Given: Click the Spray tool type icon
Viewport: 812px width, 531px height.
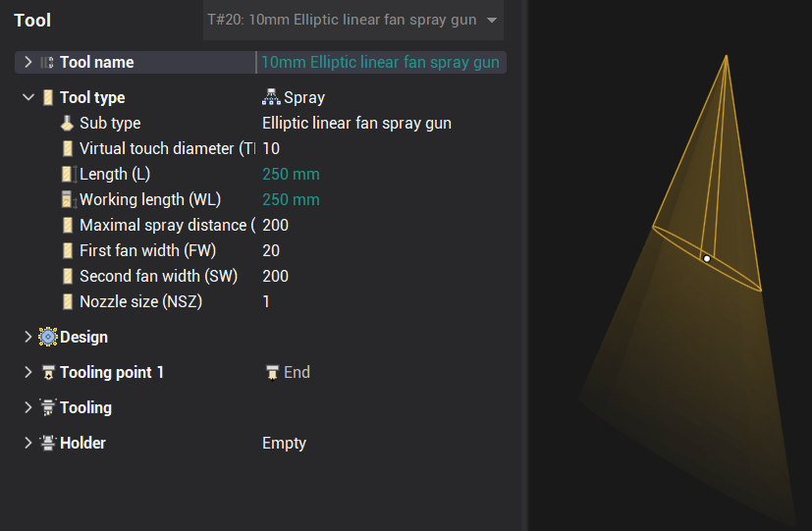Looking at the screenshot, I should pos(271,98).
